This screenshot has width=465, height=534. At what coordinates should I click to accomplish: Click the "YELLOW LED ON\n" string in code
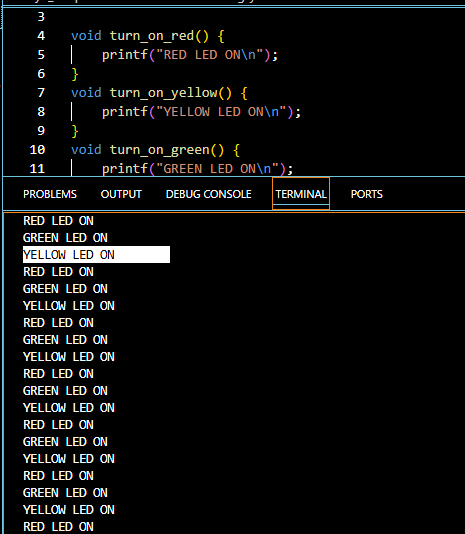[221, 112]
